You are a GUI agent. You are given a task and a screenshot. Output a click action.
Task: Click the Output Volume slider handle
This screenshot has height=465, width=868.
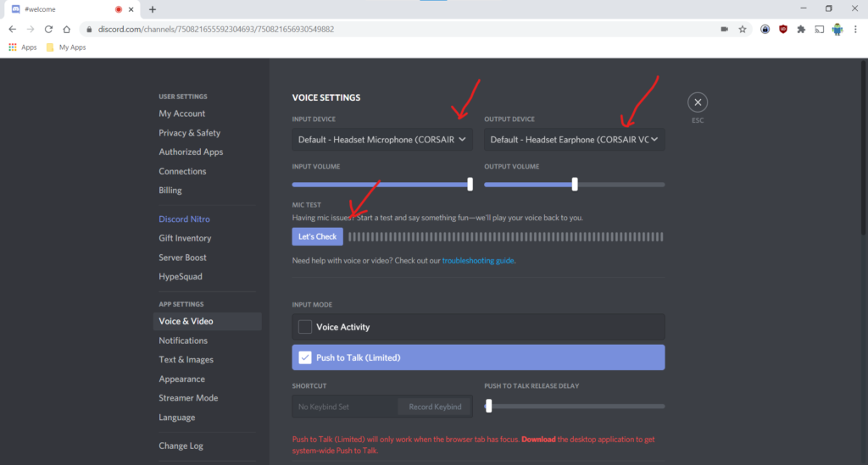575,184
